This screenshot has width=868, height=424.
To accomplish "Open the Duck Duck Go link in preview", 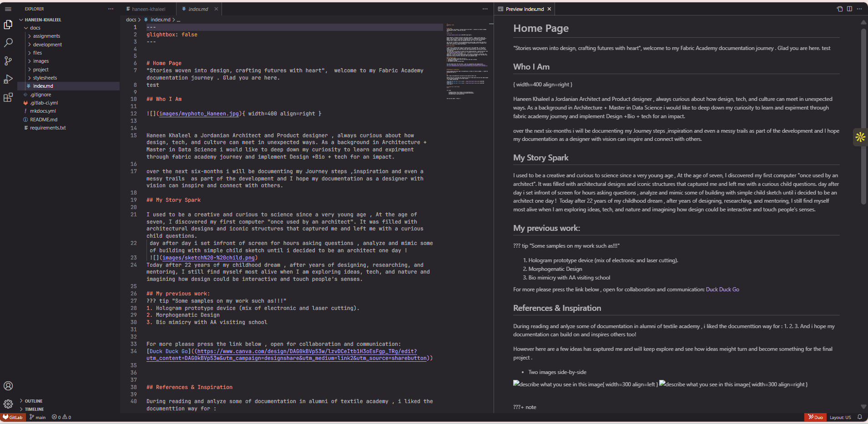I will tap(722, 289).
